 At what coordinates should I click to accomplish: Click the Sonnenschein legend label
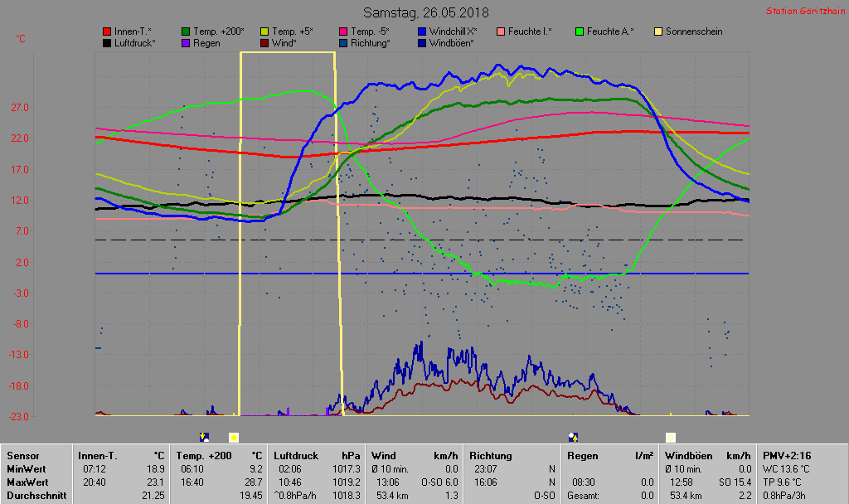point(694,31)
